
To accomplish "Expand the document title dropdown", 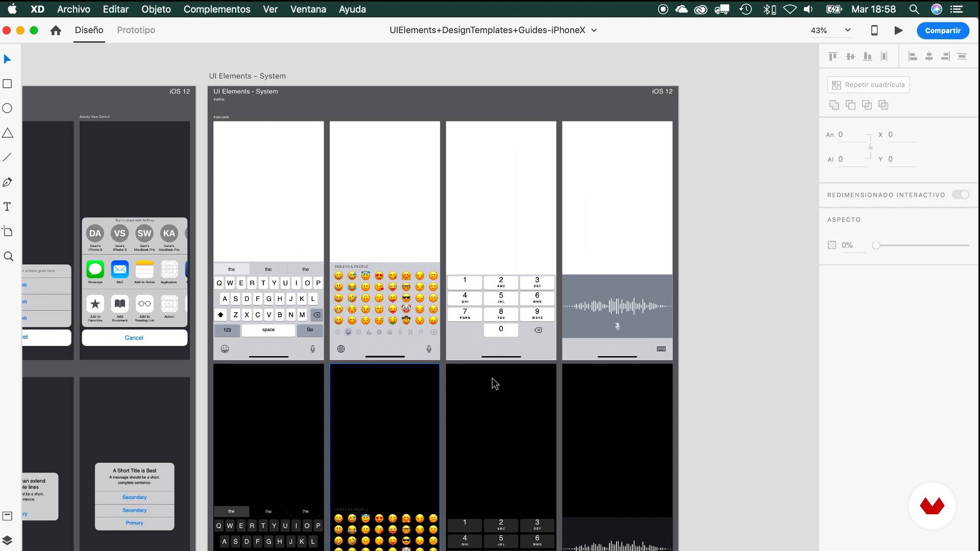I will (x=594, y=30).
